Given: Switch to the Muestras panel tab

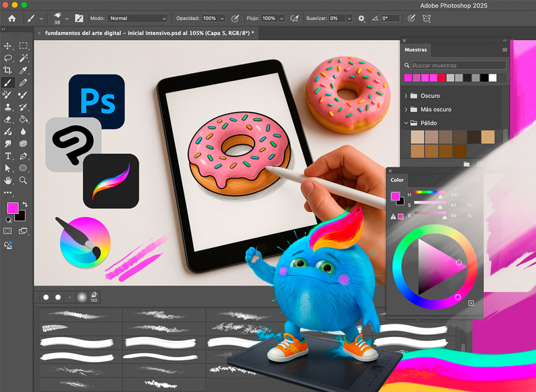Looking at the screenshot, I should point(415,50).
